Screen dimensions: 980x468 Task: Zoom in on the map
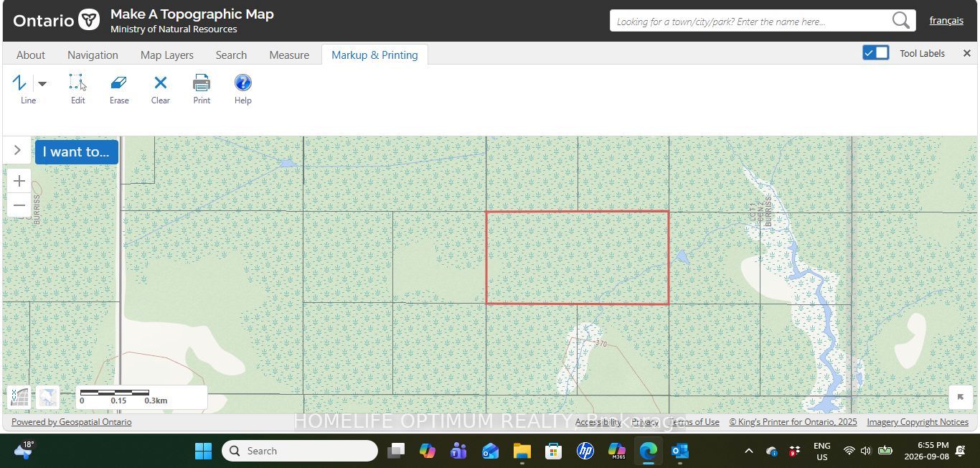tap(19, 181)
